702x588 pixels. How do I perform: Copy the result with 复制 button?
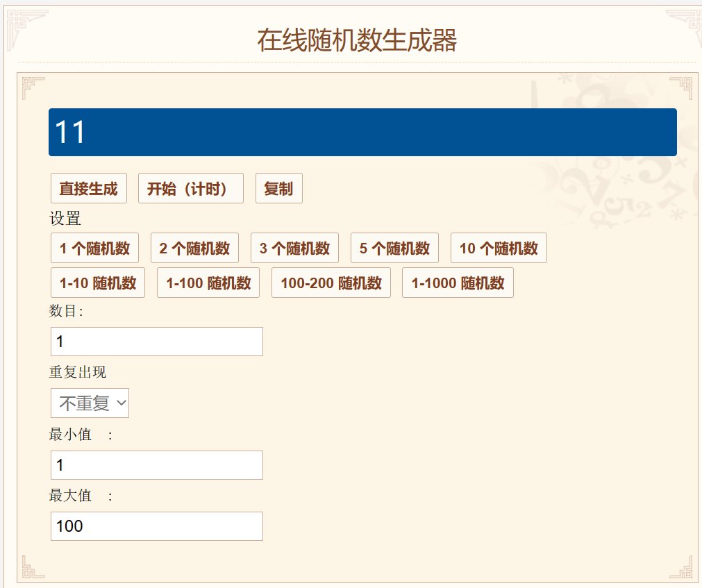[279, 188]
